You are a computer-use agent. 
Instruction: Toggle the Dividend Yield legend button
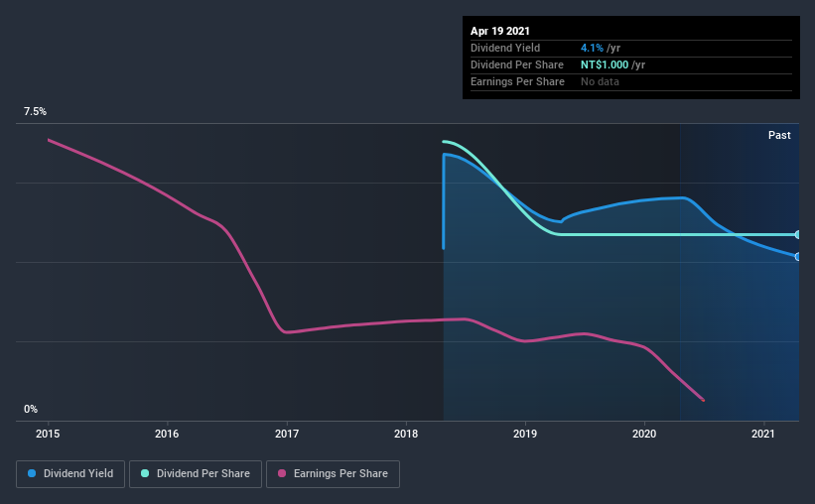(70, 474)
